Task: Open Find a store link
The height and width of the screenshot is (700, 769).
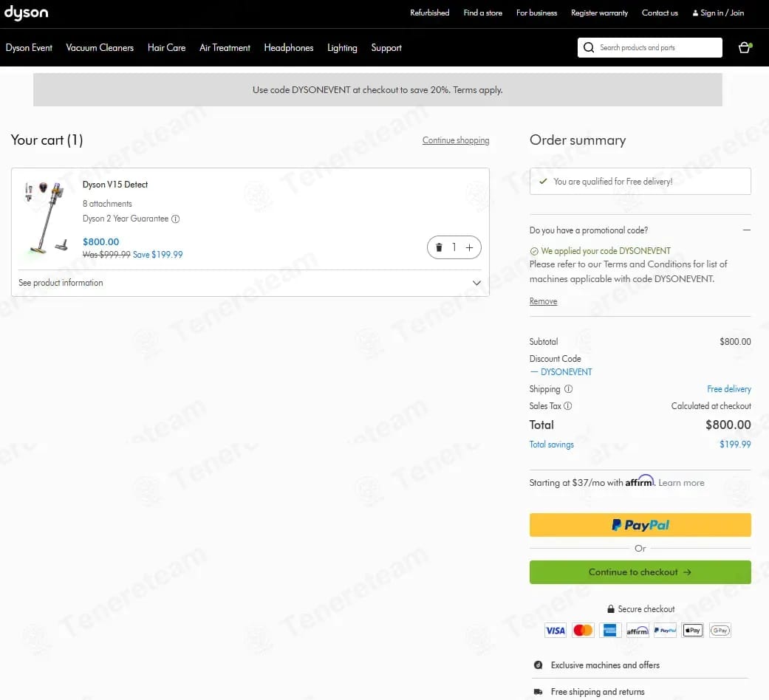Action: coord(482,13)
